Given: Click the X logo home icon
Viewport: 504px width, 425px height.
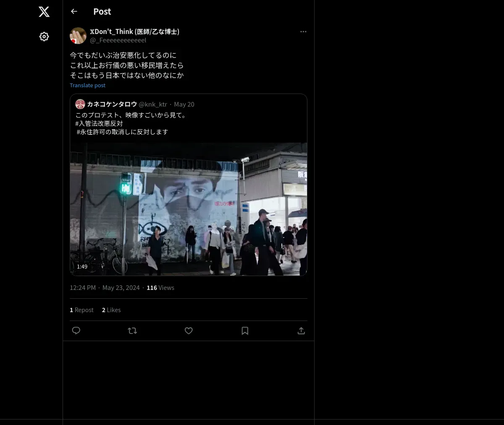Looking at the screenshot, I should coord(44,12).
